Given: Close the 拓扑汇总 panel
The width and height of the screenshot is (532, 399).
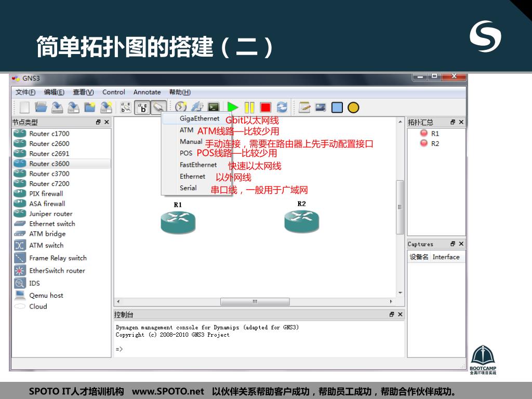Looking at the screenshot, I should point(461,122).
